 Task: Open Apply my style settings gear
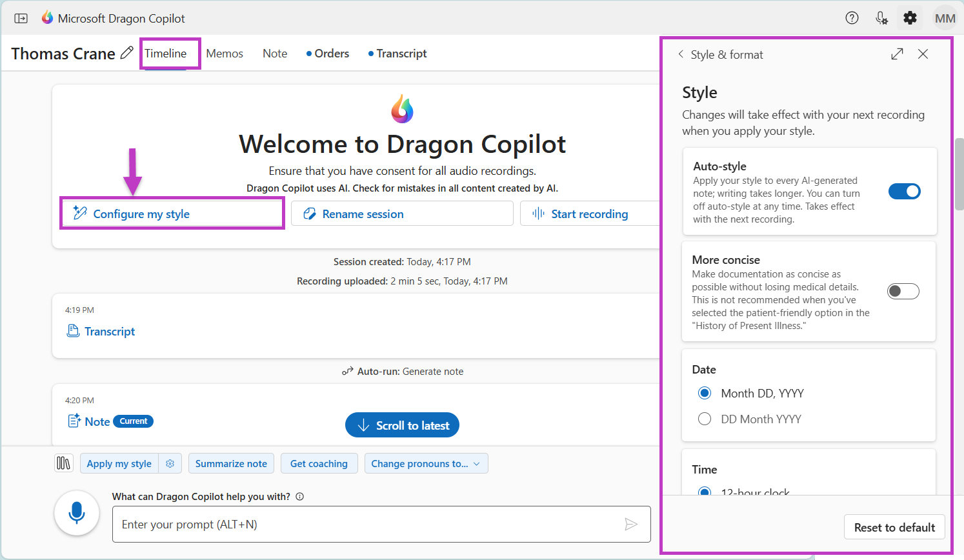pos(170,463)
